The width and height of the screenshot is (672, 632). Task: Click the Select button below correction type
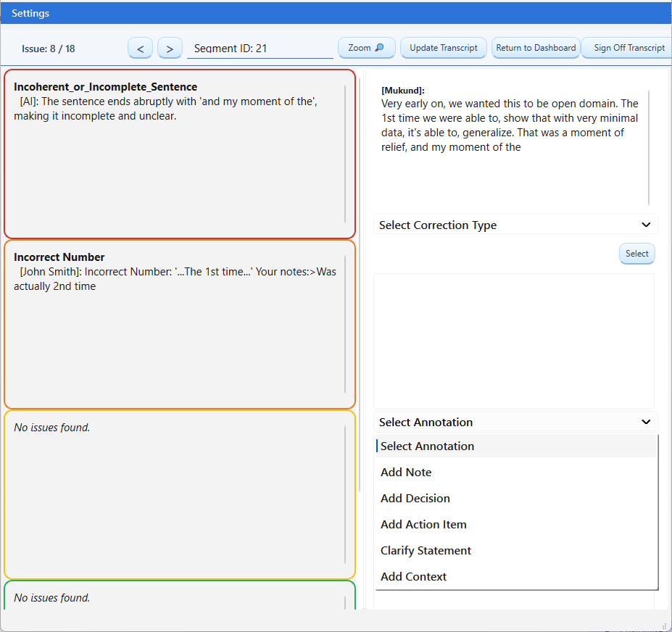tap(636, 254)
